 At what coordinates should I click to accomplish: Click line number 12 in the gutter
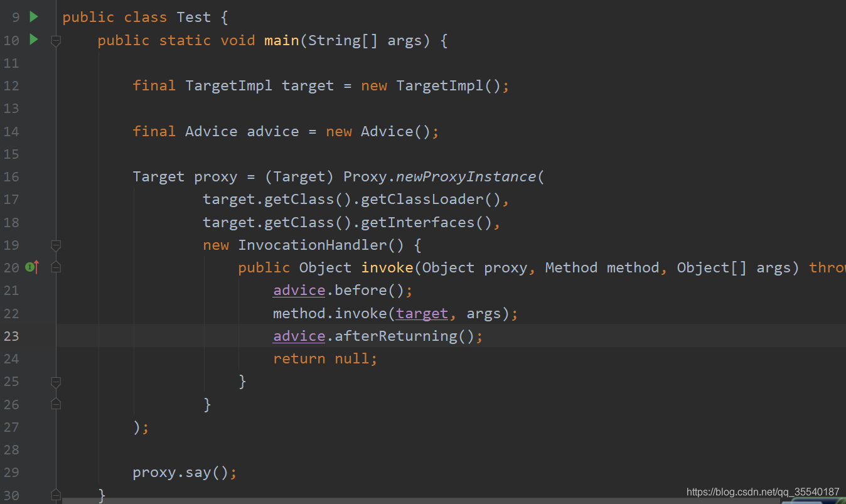pyautogui.click(x=11, y=86)
